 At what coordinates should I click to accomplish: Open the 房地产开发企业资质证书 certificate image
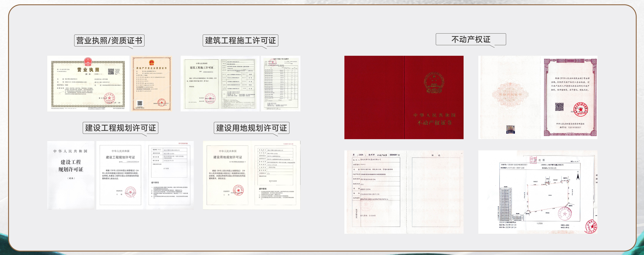152,83
